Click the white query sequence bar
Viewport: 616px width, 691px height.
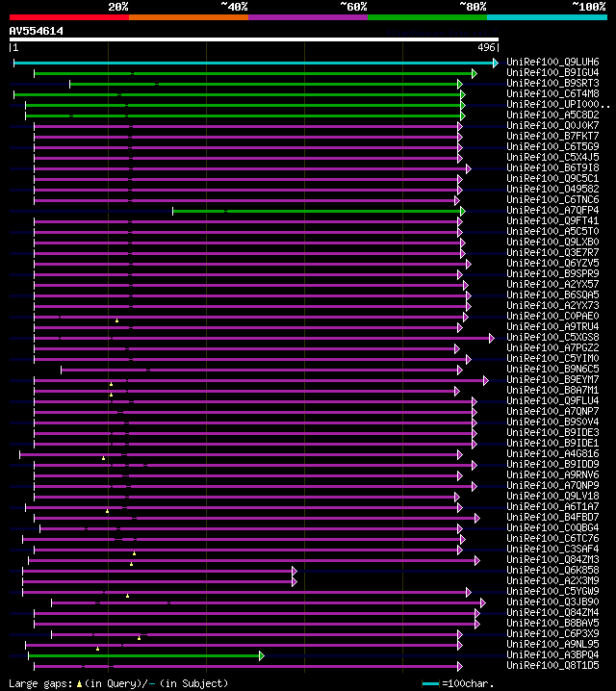coord(254,39)
